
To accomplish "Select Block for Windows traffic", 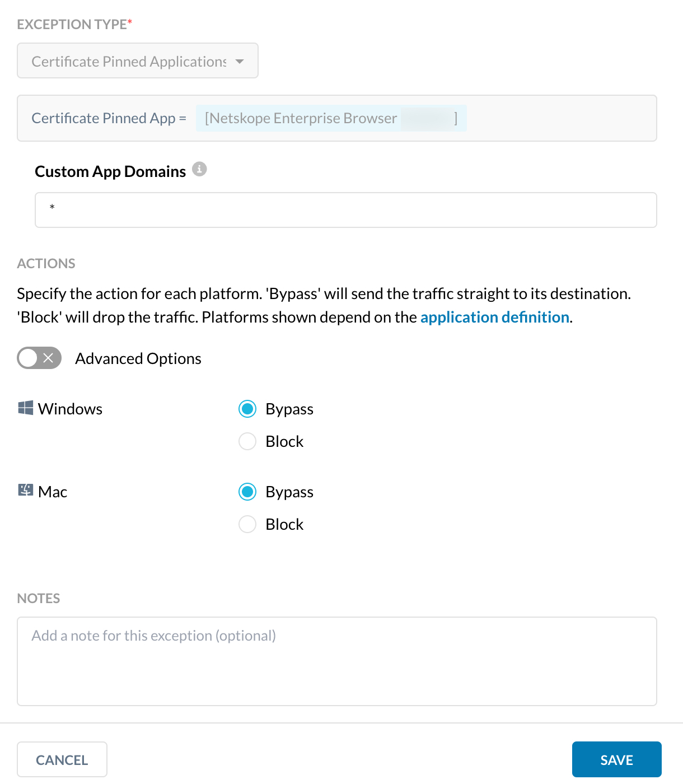I will (247, 441).
